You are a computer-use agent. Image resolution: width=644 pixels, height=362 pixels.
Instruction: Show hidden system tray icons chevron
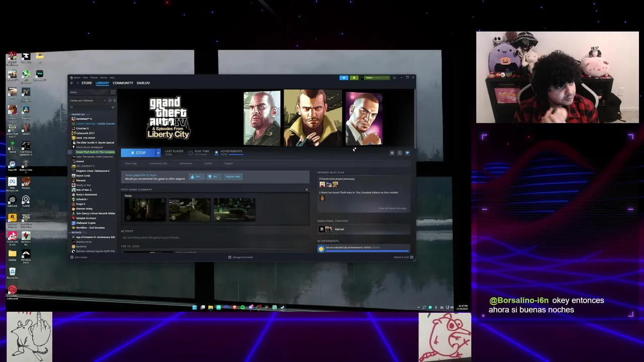tap(418, 307)
